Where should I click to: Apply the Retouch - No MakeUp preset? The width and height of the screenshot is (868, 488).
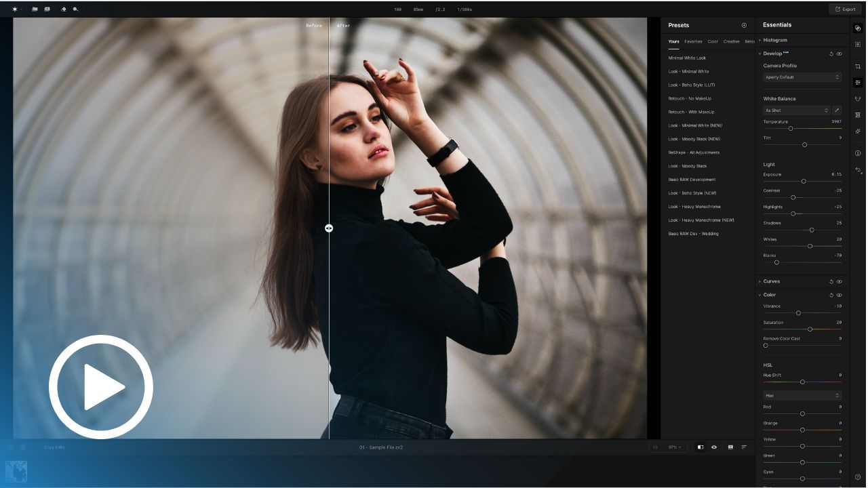point(690,98)
